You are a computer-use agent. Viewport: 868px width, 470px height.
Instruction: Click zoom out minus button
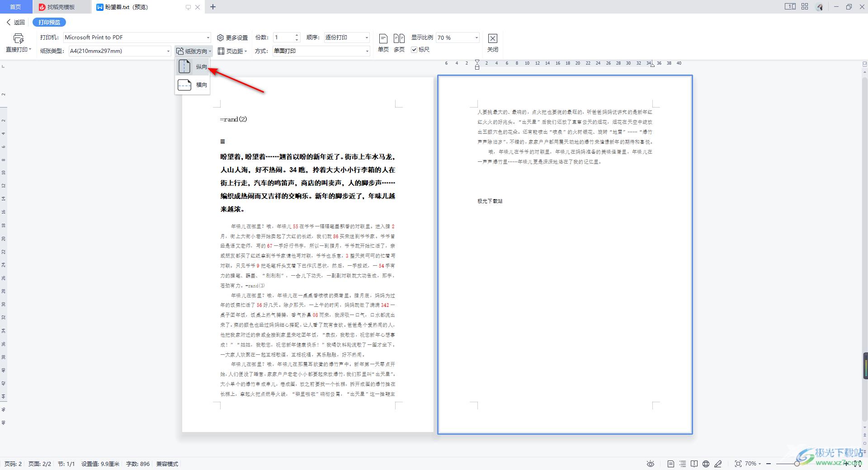769,464
